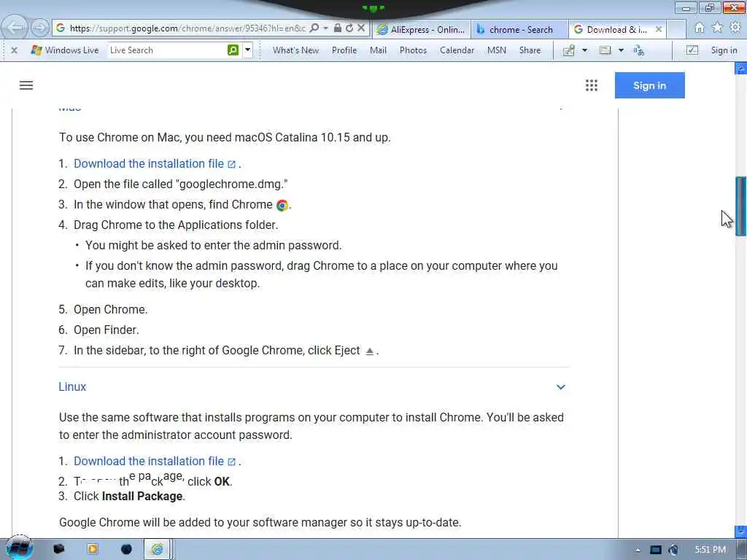This screenshot has width=747, height=560.
Task: Open What's New in the toolbar
Action: pyautogui.click(x=295, y=50)
